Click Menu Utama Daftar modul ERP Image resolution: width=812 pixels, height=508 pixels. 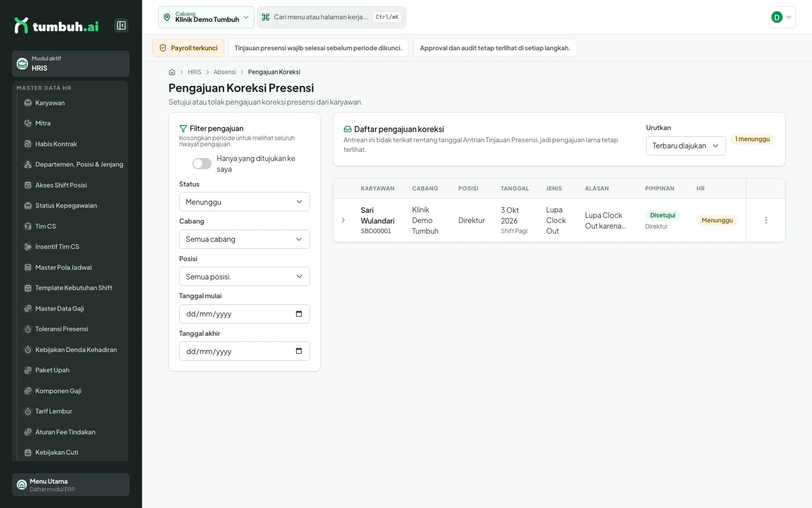(71, 485)
